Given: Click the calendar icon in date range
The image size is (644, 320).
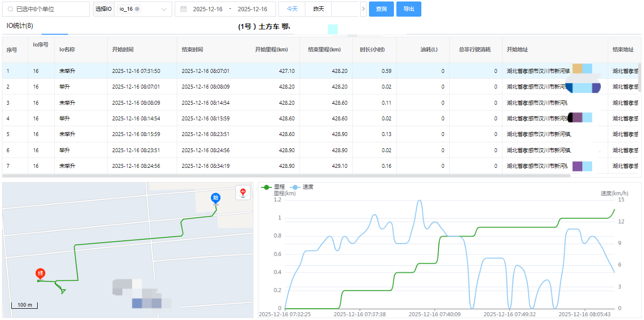Looking at the screenshot, I should (184, 9).
